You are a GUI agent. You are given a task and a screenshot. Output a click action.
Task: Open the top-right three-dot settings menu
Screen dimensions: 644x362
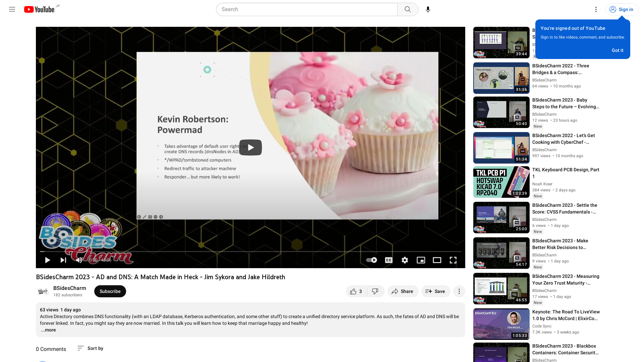[596, 9]
